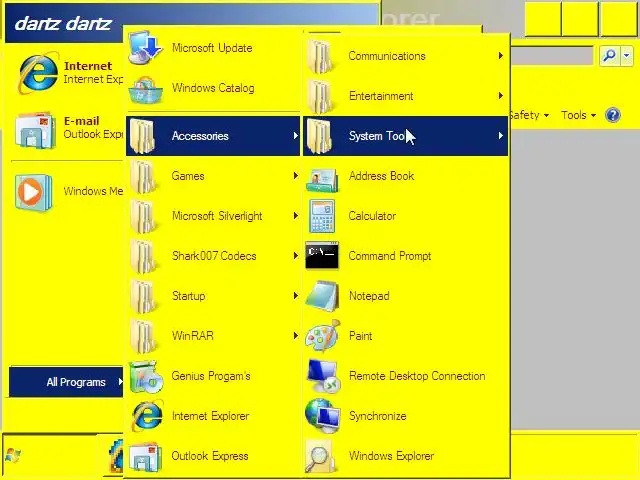
Task: Open the Windows Explorer icon
Action: (x=321, y=456)
